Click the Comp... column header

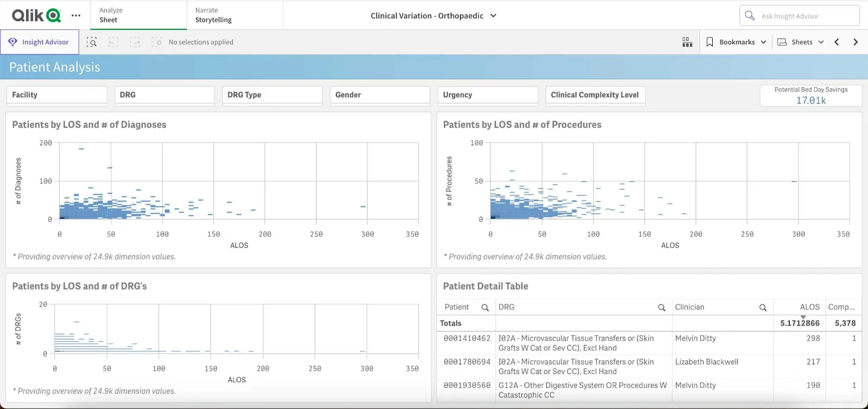(841, 307)
